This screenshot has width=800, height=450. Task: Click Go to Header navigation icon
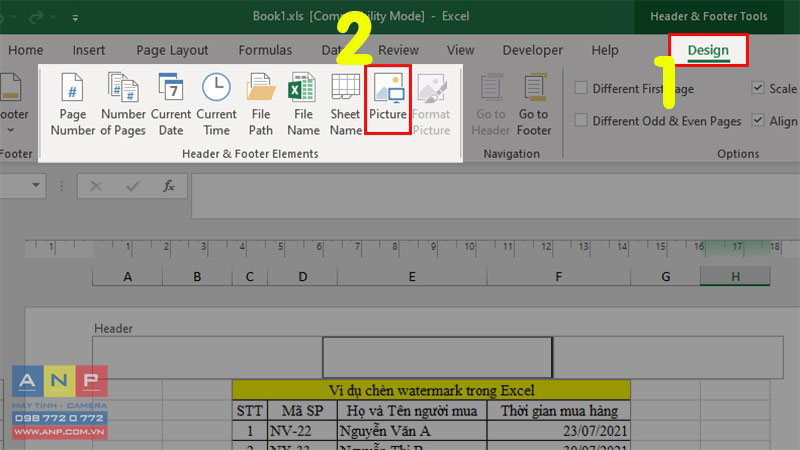490,87
